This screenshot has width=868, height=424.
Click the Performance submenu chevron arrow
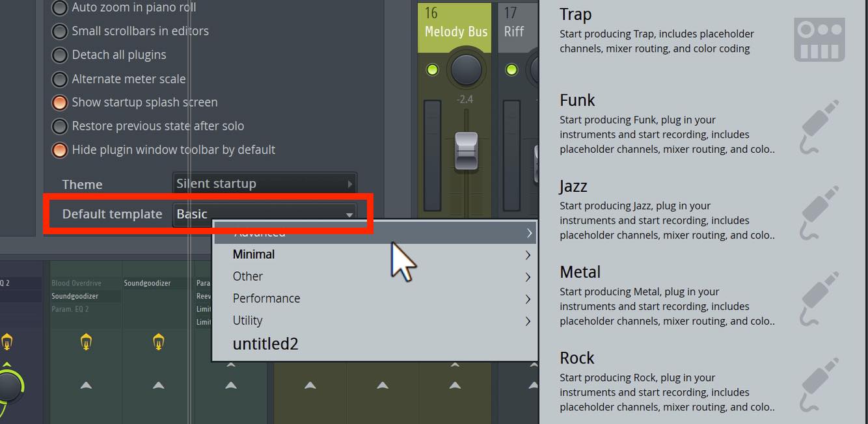[x=528, y=299]
